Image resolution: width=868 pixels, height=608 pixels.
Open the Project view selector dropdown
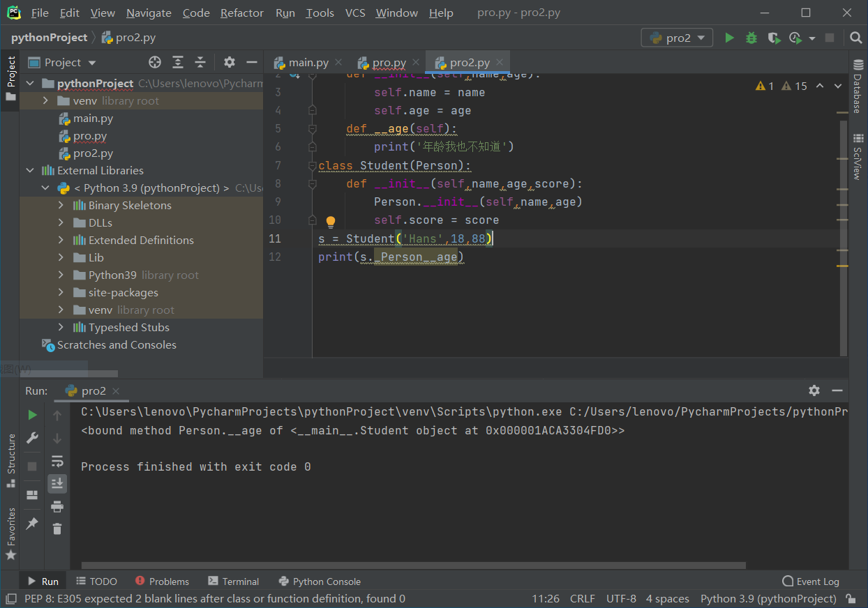coord(62,62)
